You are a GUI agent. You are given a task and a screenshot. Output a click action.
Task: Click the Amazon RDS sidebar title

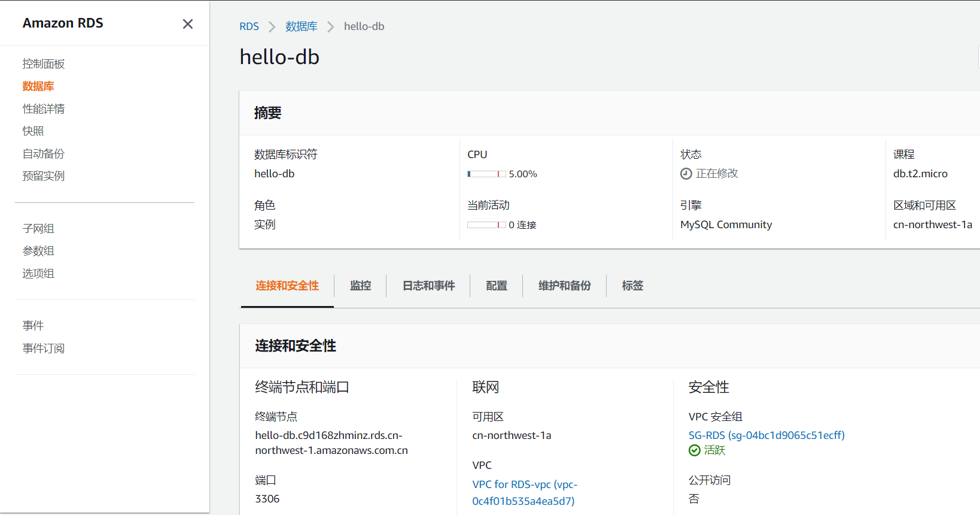click(x=63, y=23)
